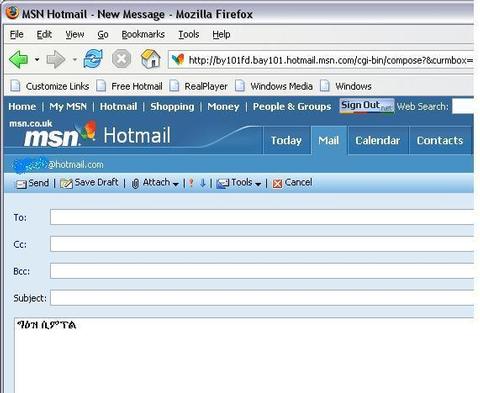Click the Web Search input box

coord(463,107)
